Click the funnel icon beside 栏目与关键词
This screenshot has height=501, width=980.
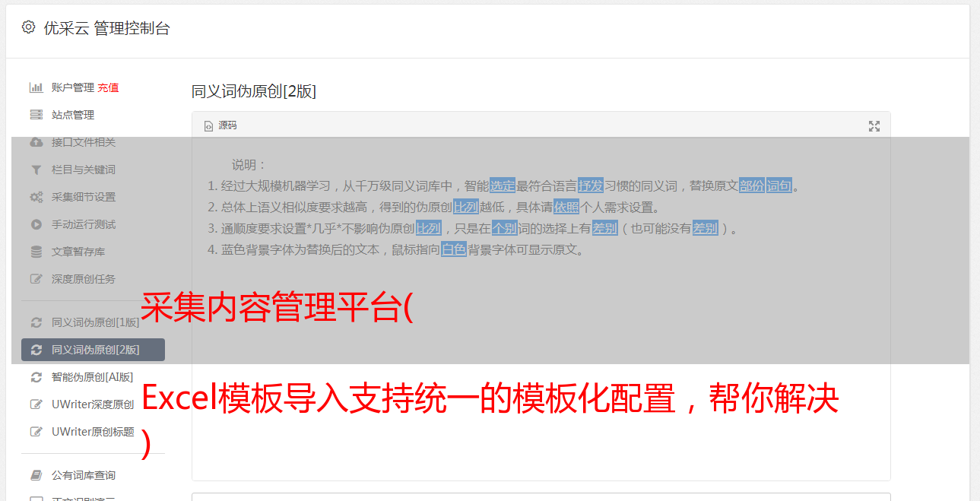click(x=36, y=170)
